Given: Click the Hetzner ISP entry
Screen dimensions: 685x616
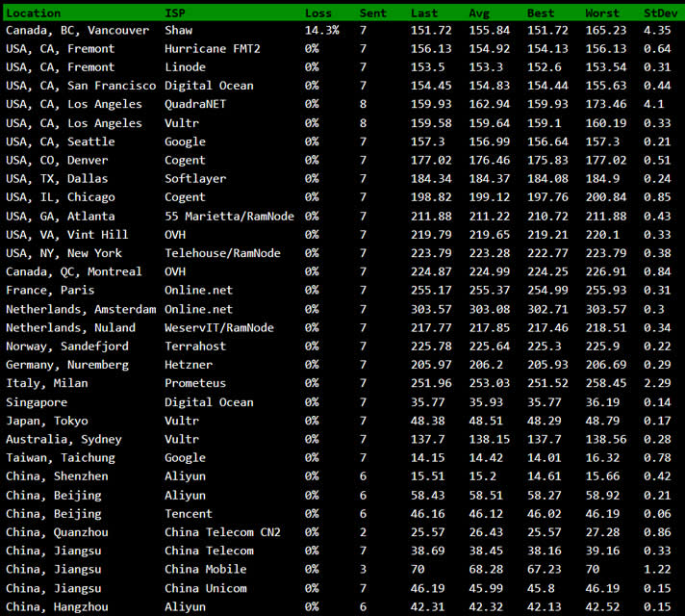Looking at the screenshot, I should coord(189,365).
